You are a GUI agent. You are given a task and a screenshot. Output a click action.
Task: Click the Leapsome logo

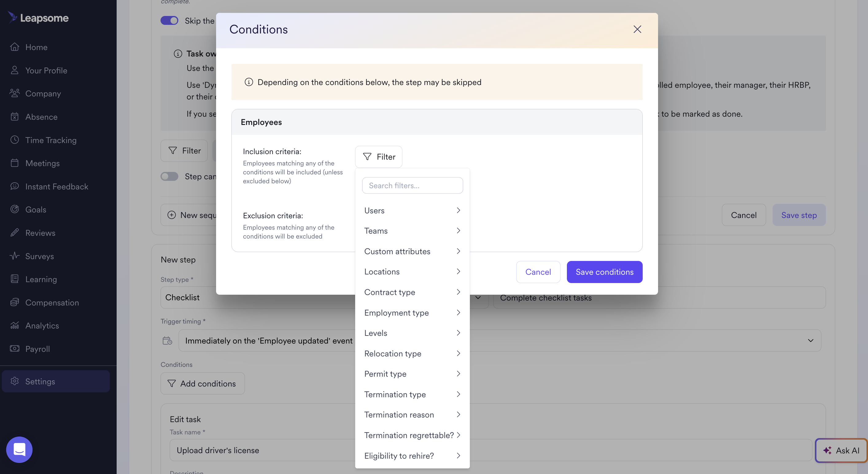38,17
